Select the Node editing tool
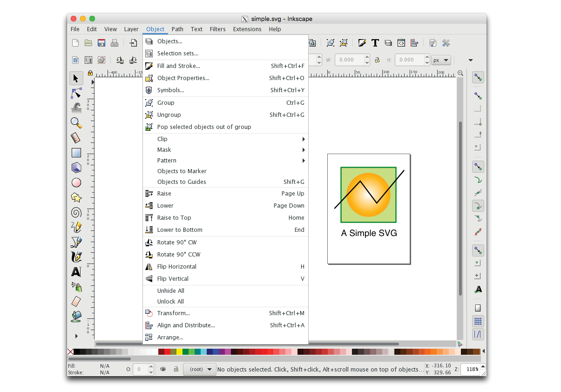Viewport: 561px width, 392px height. (76, 94)
